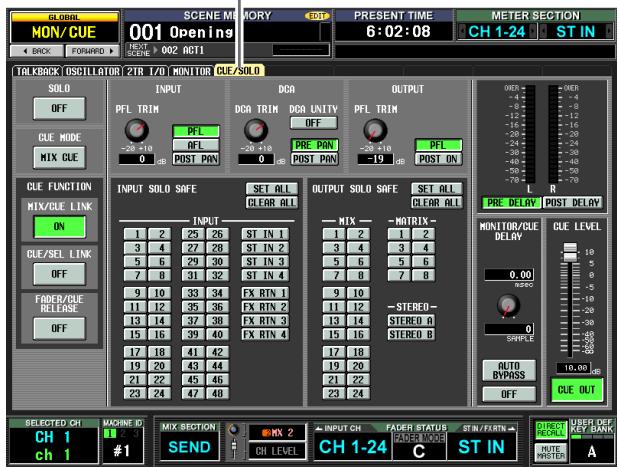The image size is (617, 467).
Task: Adjust the INPUT PFL TRIM knob
Action: point(137,130)
